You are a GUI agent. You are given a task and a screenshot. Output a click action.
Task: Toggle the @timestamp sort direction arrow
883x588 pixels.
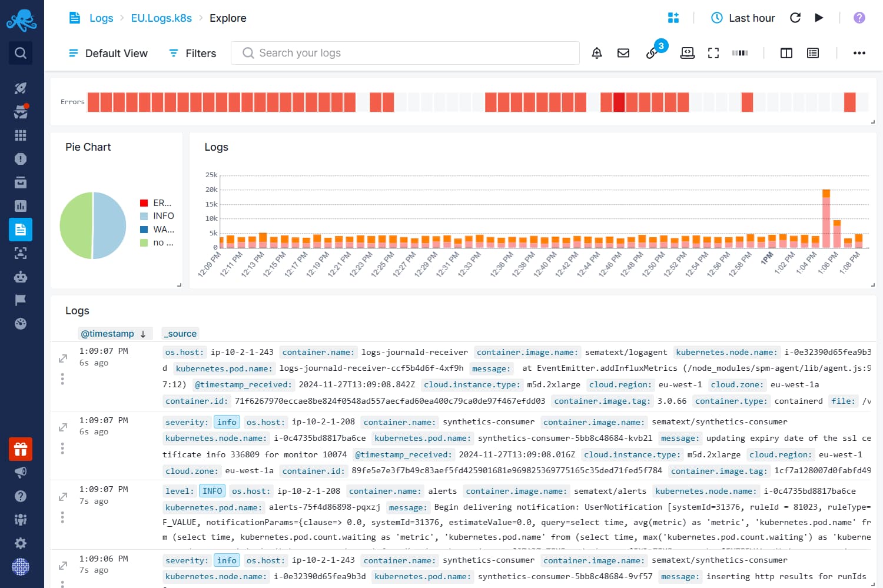pyautogui.click(x=144, y=334)
